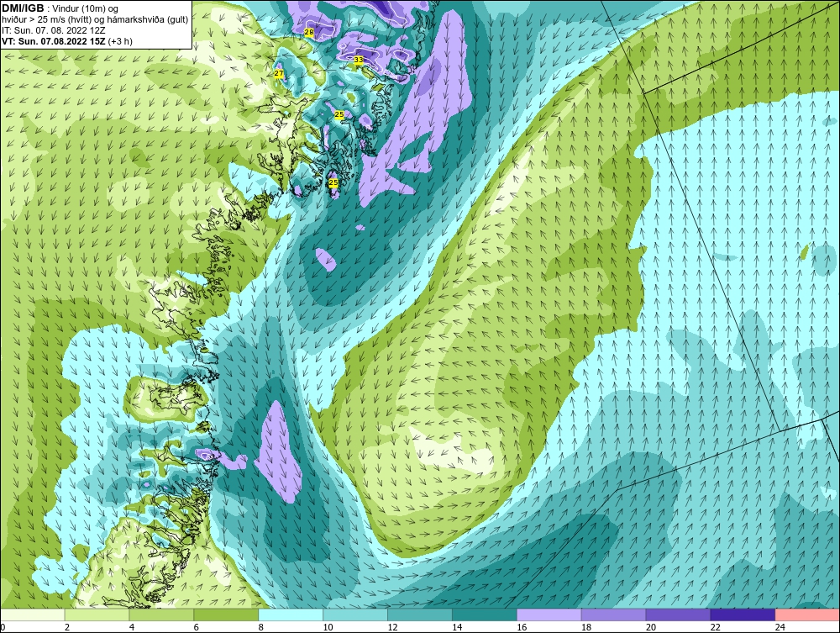Click the legend scale number 20

(651, 627)
